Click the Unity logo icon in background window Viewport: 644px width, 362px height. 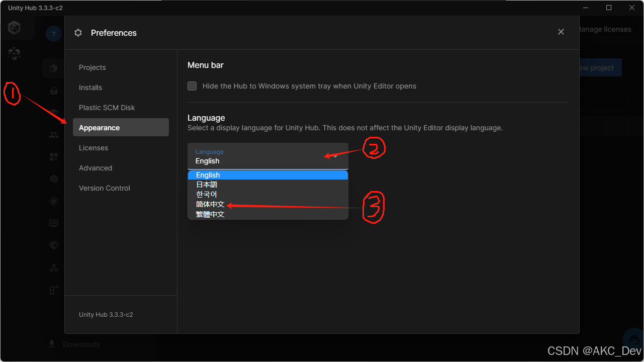coord(15,28)
